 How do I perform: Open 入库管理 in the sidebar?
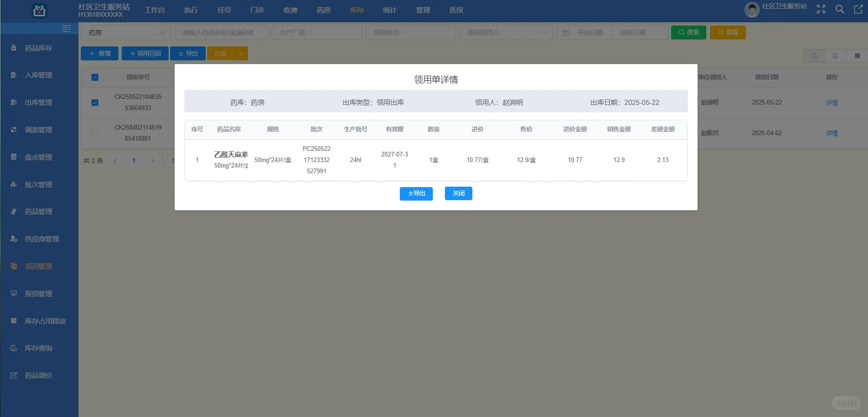click(39, 75)
